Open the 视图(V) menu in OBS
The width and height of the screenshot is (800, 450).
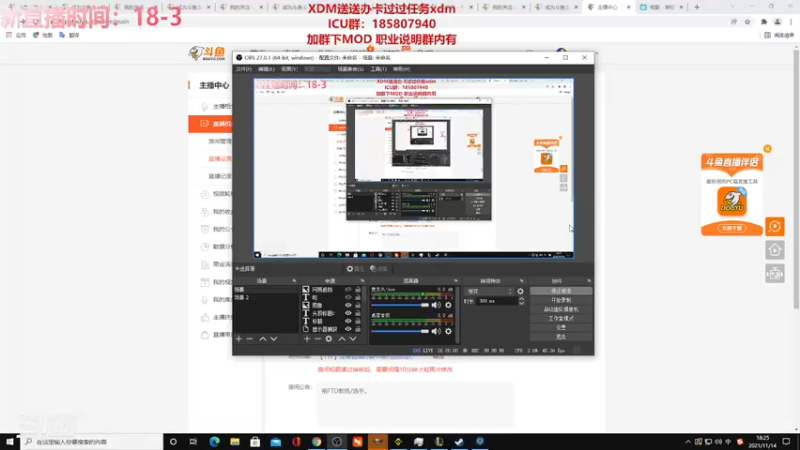tap(289, 69)
